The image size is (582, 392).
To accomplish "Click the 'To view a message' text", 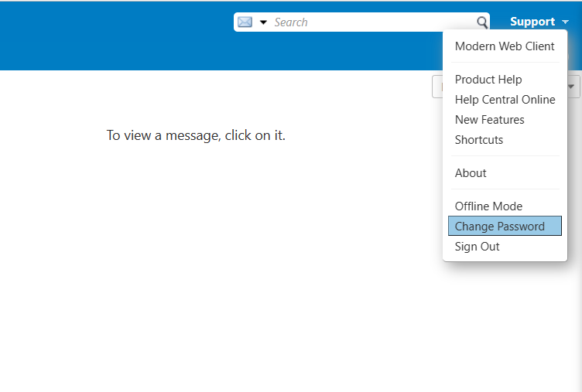I will click(196, 136).
